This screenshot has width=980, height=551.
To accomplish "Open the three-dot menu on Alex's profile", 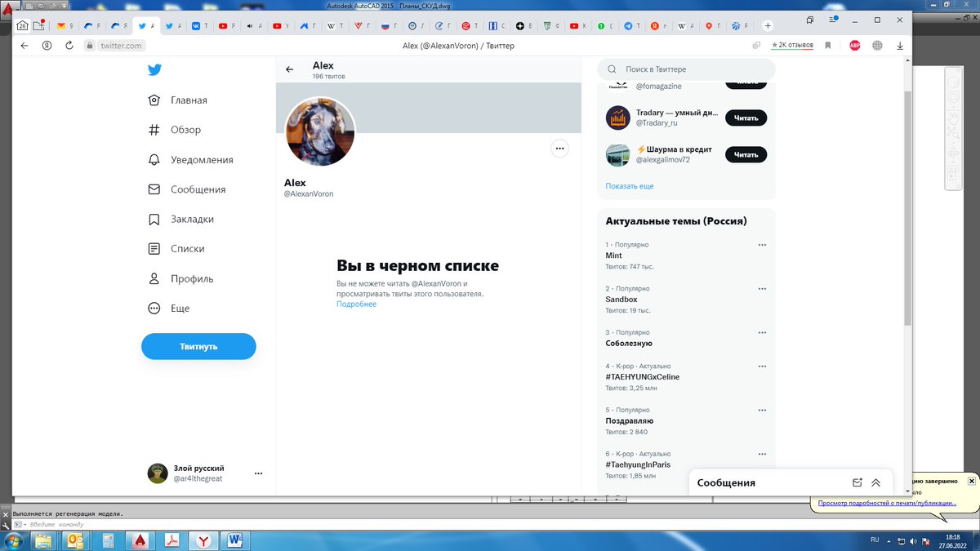I will (559, 148).
